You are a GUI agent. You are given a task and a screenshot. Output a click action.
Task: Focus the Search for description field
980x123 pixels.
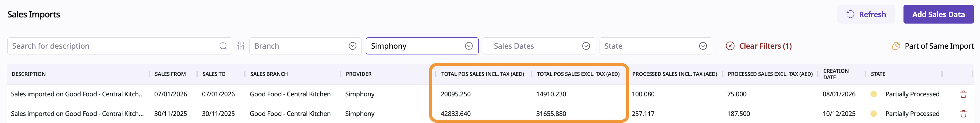[114, 46]
